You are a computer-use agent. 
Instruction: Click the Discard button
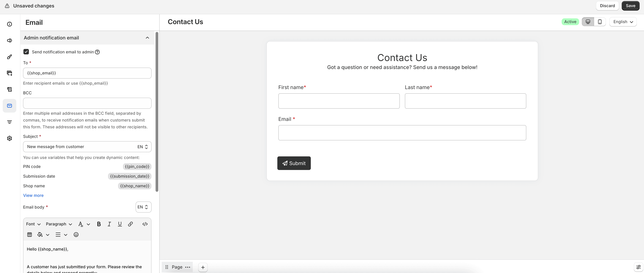coord(607,6)
